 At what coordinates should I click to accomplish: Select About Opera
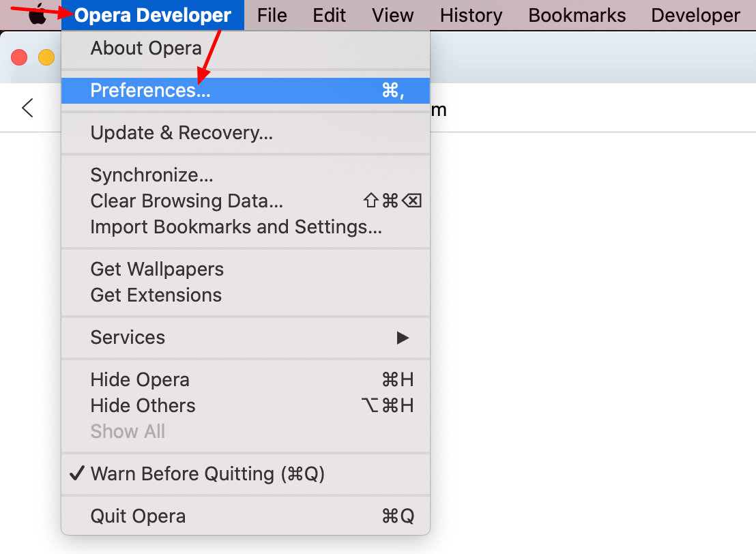pos(246,48)
